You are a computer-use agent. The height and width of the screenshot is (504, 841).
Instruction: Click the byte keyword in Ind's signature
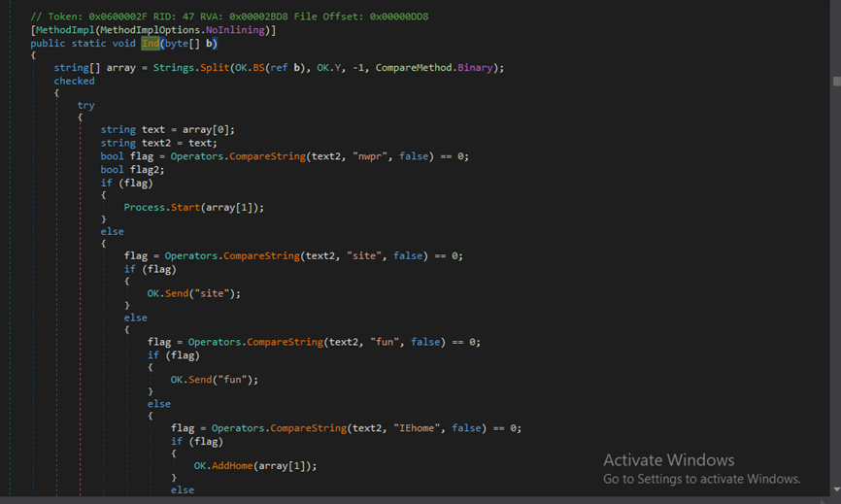point(177,44)
